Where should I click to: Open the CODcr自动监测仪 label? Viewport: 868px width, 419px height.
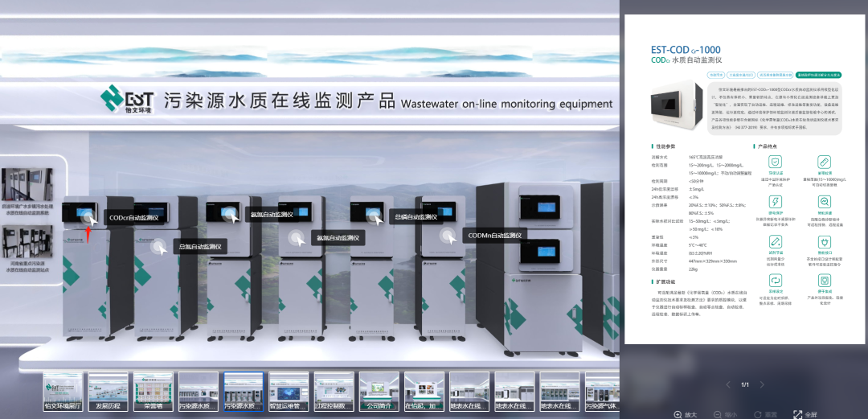(x=134, y=218)
